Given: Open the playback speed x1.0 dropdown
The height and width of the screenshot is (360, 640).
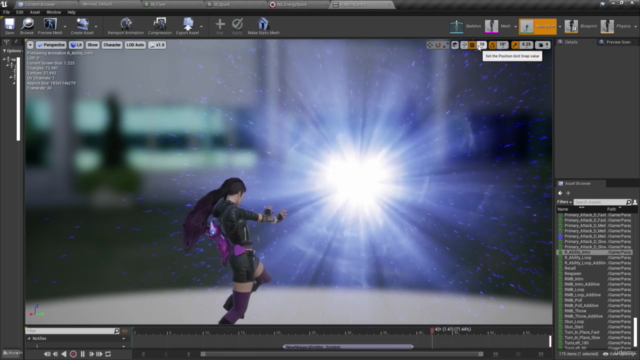Looking at the screenshot, I should point(157,45).
